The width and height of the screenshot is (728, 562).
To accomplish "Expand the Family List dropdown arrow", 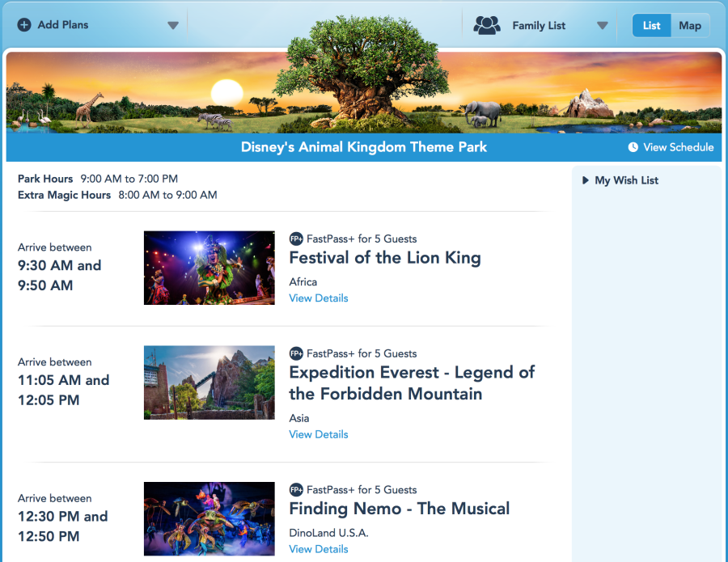I will (602, 26).
